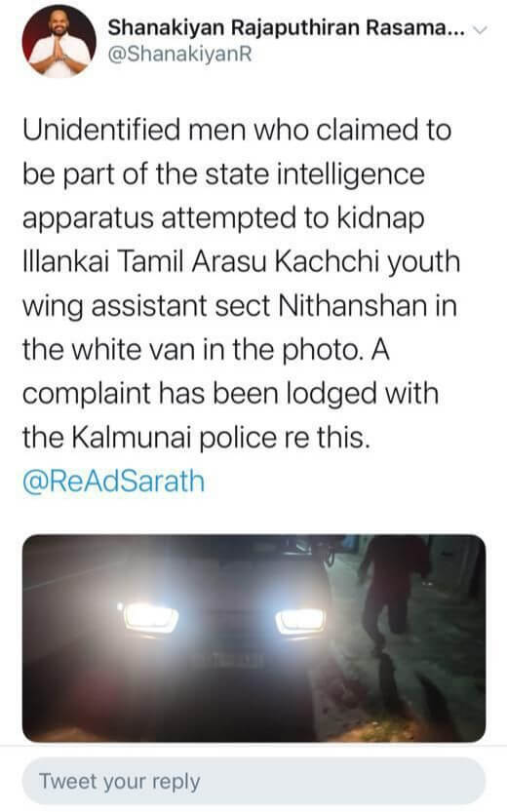Screen dimensions: 507x812
Task: Click the van's number plate in photo
Action: point(228,660)
